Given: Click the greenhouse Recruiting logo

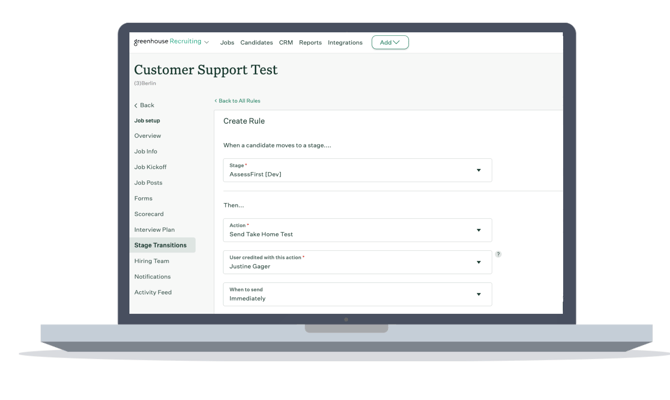Looking at the screenshot, I should click(168, 41).
